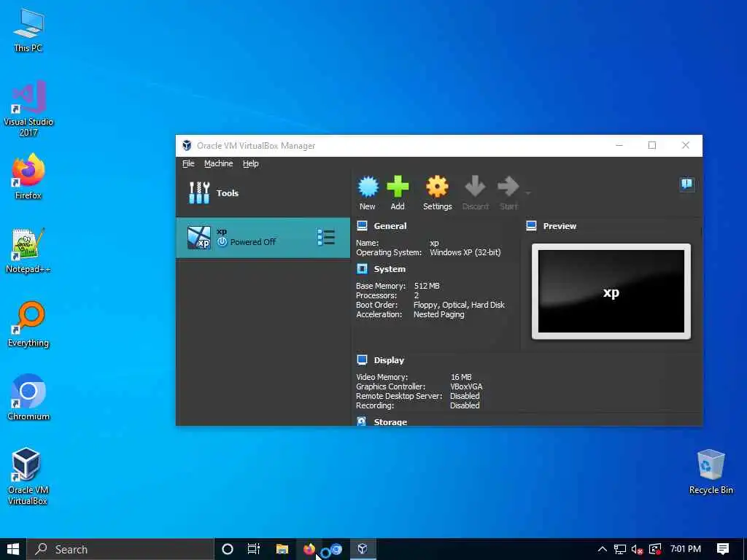Click the taskbar Search box
This screenshot has height=560, width=747.
pyautogui.click(x=120, y=549)
